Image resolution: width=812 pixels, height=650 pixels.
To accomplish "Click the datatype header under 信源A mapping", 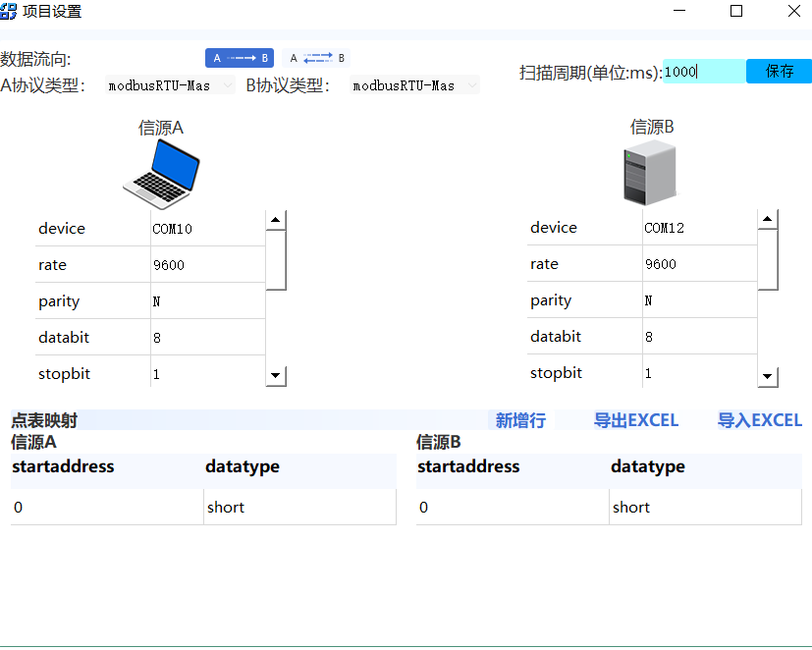I will coord(243,467).
